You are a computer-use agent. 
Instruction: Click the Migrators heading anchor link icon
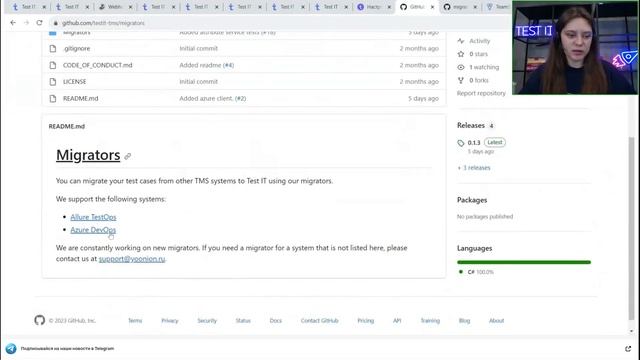tap(128, 156)
